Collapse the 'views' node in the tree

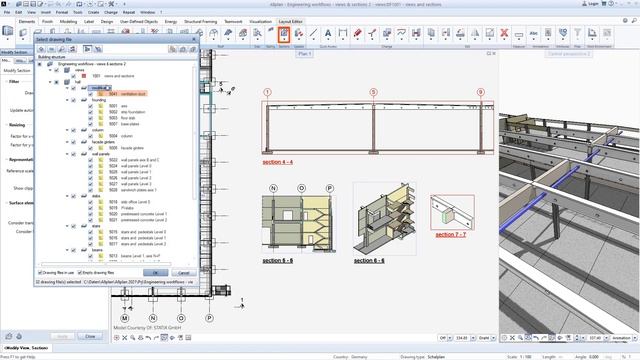50,70
